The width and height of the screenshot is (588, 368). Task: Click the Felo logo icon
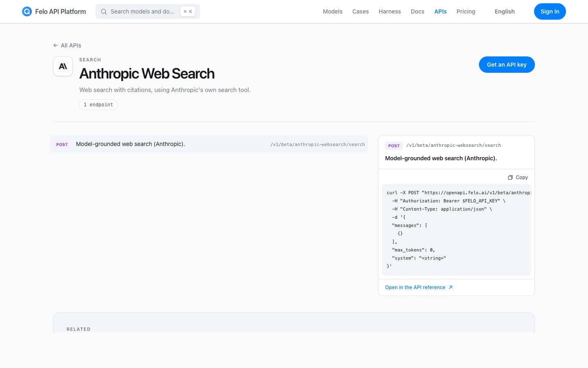27,11
